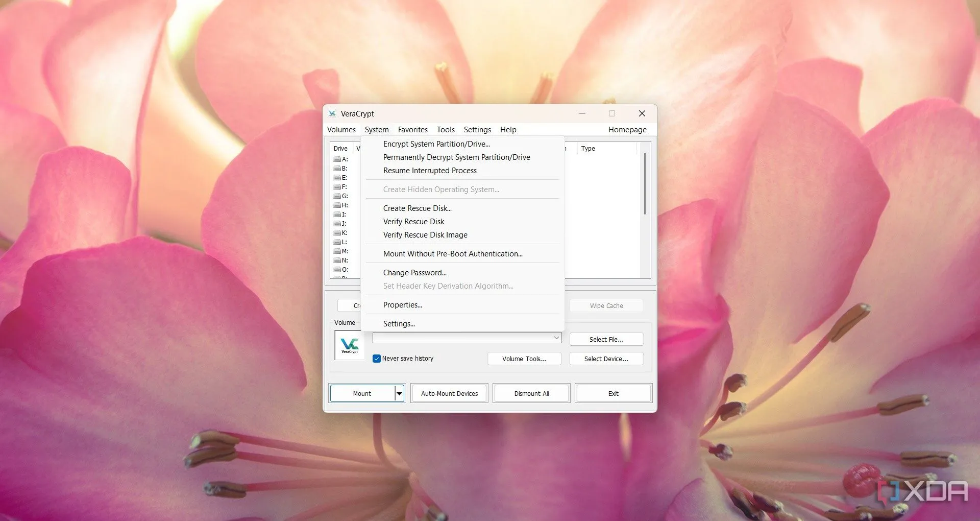Close the VeraCrypt window

[x=642, y=113]
